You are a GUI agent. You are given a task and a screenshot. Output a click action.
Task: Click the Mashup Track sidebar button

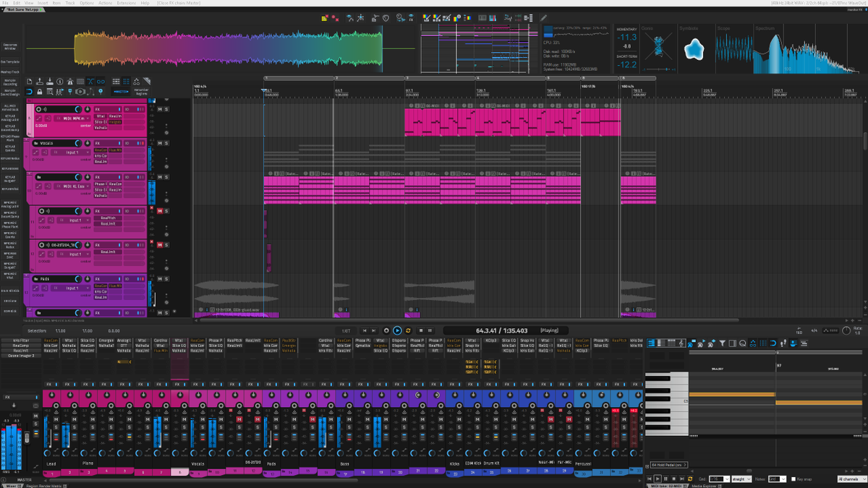[x=10, y=72]
